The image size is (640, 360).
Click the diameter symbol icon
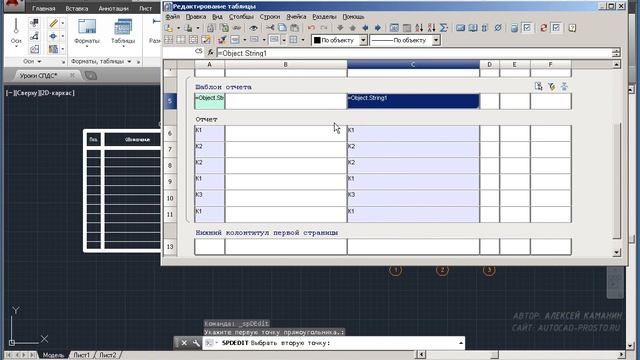[498, 28]
